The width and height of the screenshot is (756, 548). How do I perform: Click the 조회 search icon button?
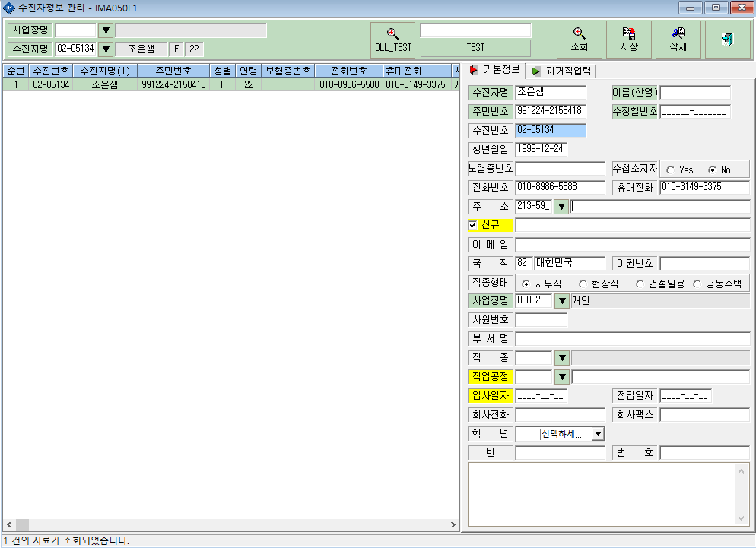579,40
